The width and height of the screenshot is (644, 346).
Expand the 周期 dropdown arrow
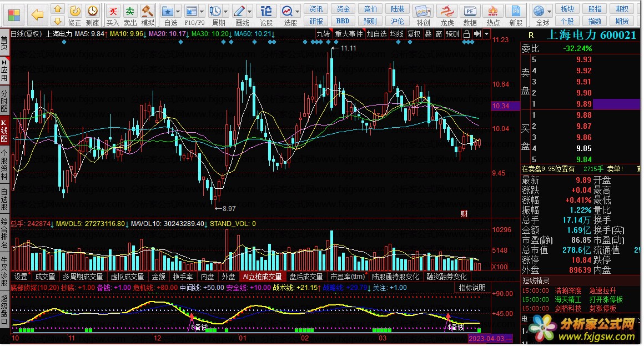[226, 12]
